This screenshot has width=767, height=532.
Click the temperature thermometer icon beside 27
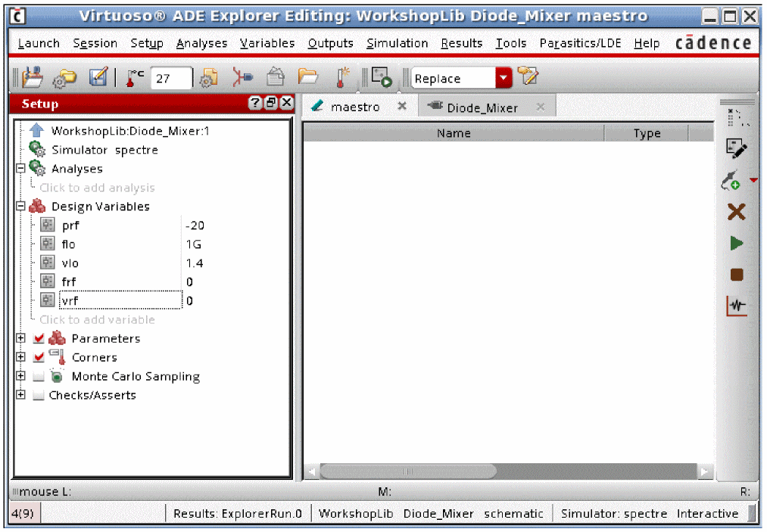coord(135,78)
